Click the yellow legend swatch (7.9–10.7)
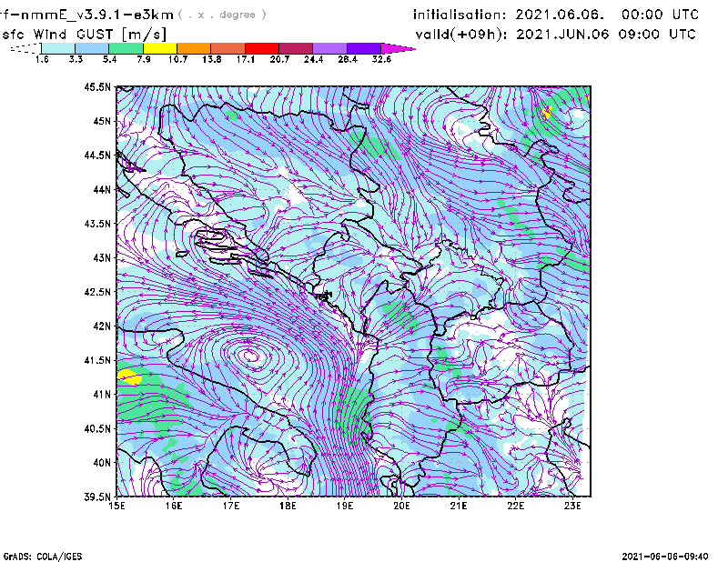The width and height of the screenshot is (728, 562). pyautogui.click(x=160, y=48)
